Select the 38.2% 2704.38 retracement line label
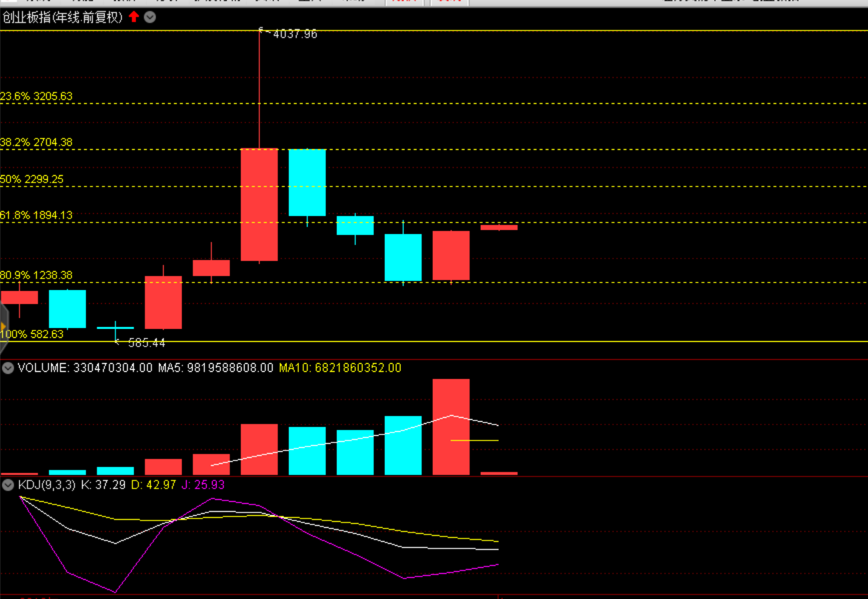This screenshot has height=599, width=868. 37,143
